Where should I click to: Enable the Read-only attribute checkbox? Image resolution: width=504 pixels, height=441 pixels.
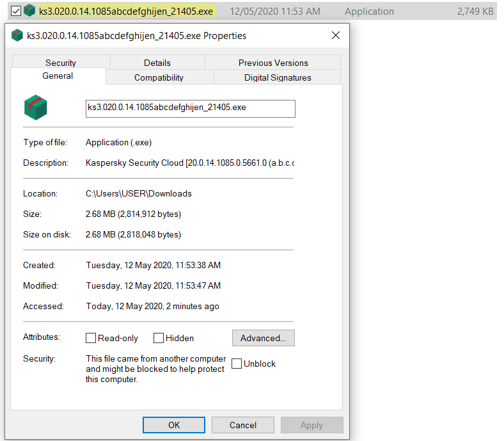(x=91, y=338)
